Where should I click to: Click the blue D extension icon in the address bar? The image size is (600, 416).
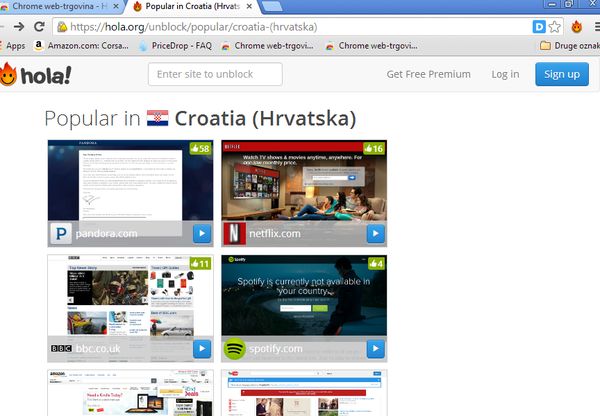(539, 27)
